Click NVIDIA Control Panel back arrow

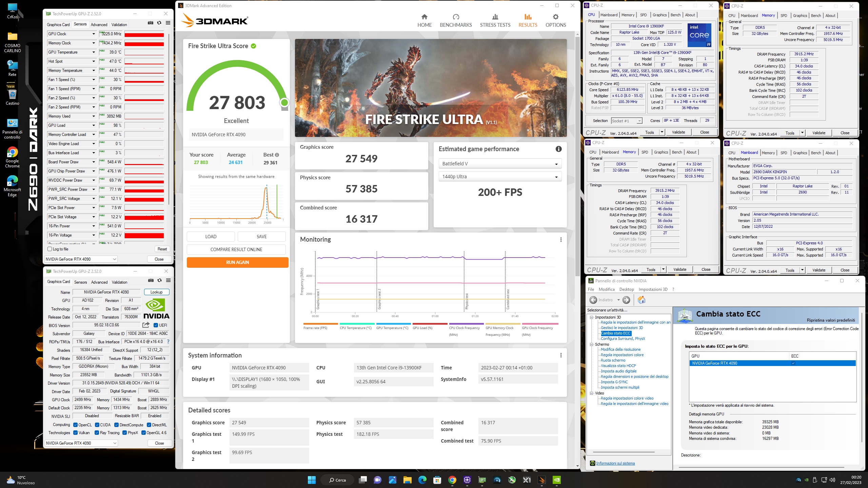point(593,300)
